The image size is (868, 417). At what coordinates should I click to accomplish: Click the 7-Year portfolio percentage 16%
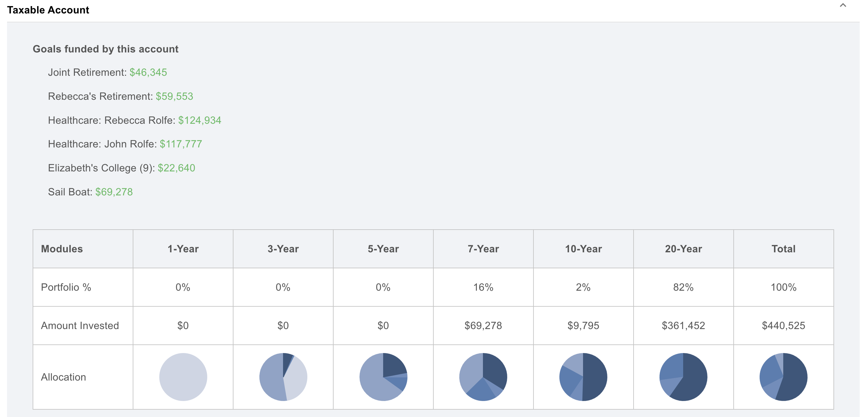point(483,287)
